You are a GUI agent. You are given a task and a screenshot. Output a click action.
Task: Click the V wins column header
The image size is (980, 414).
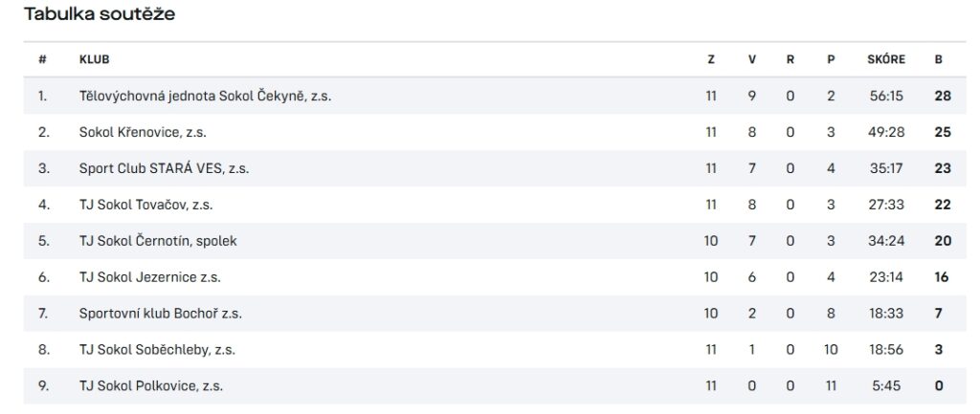[x=752, y=59]
